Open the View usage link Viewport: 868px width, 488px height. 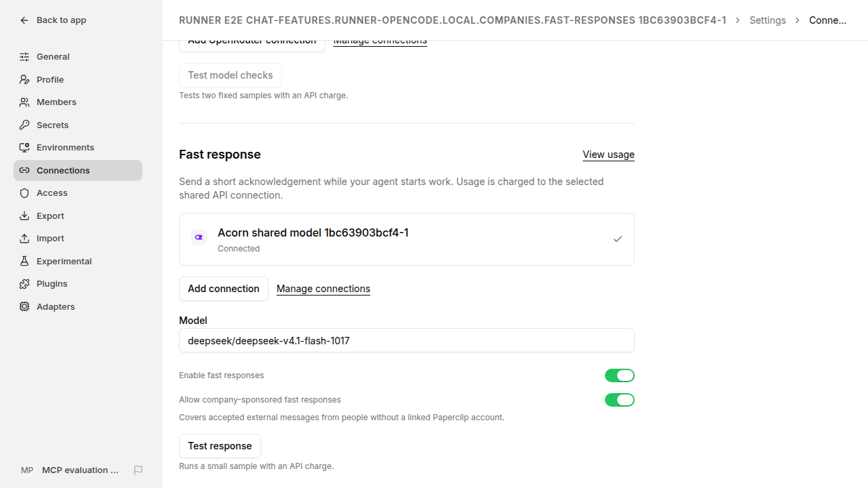click(608, 155)
